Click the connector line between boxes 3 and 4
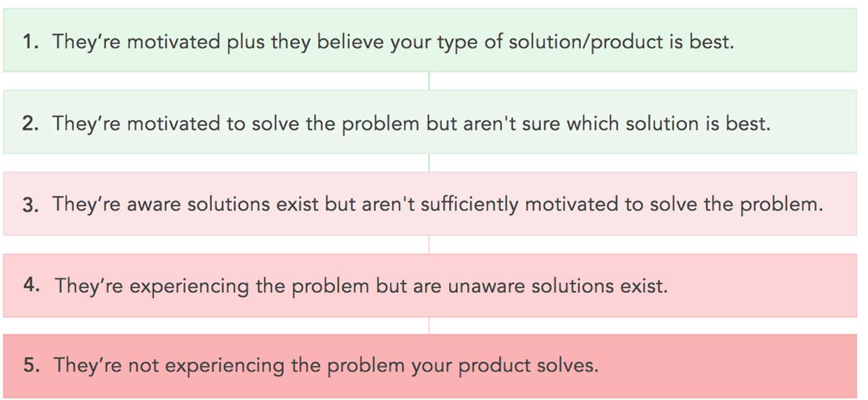The image size is (868, 400). (429, 245)
